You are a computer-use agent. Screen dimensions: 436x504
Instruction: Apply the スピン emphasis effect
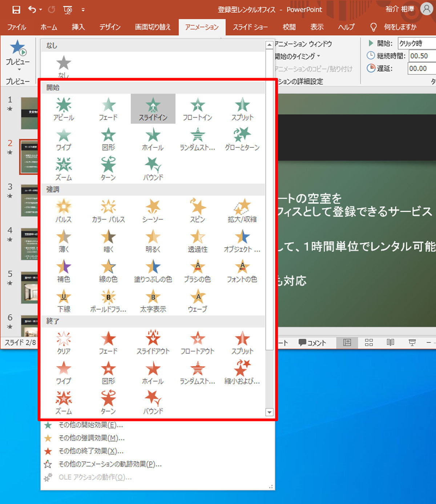pos(198,211)
